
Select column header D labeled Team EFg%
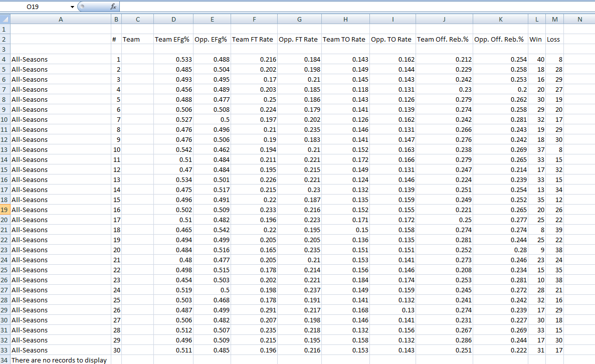pyautogui.click(x=173, y=19)
